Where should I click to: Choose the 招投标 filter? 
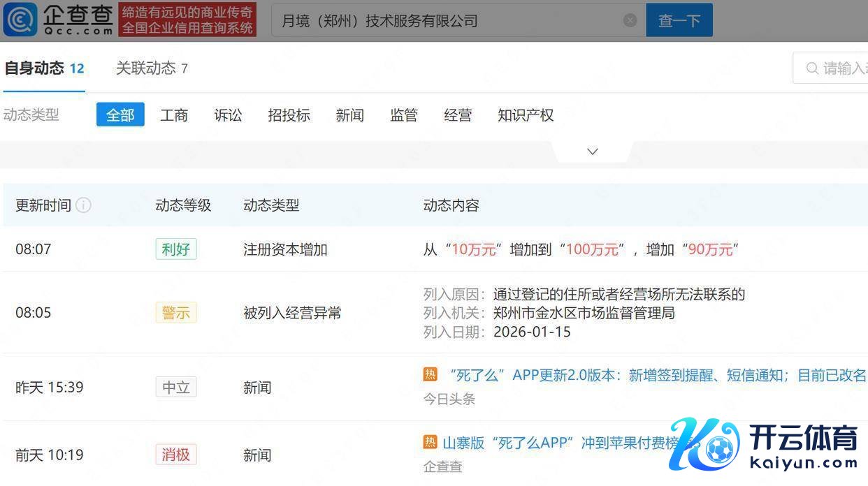[289, 115]
